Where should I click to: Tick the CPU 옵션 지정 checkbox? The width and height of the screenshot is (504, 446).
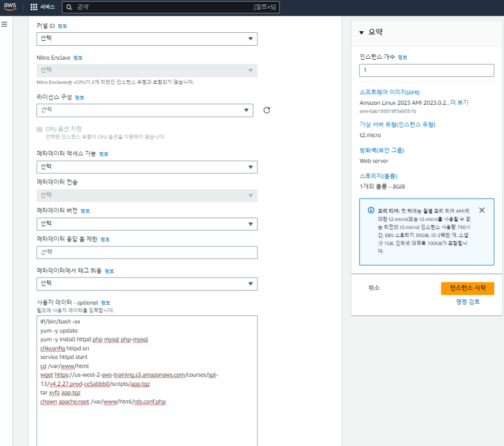39,129
